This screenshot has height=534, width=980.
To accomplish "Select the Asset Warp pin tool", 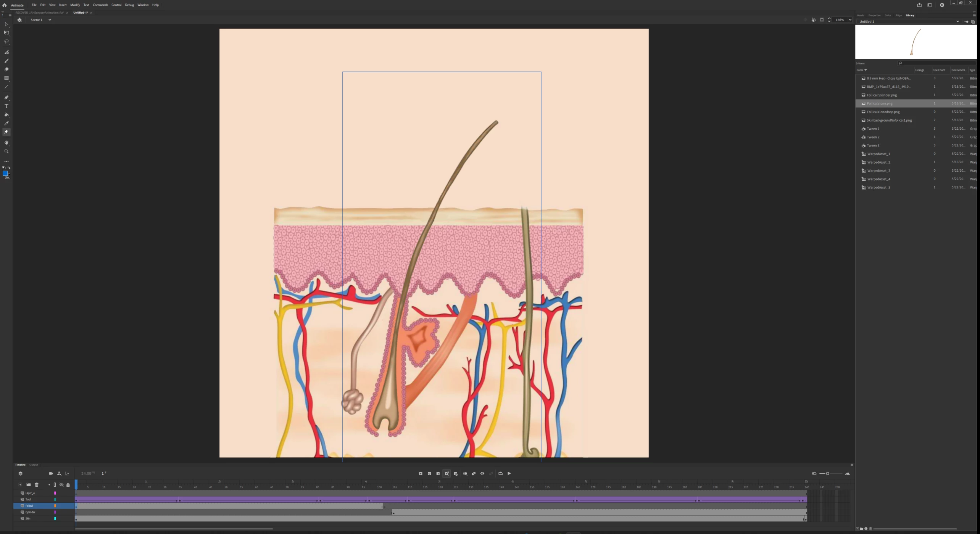I will tap(6, 132).
